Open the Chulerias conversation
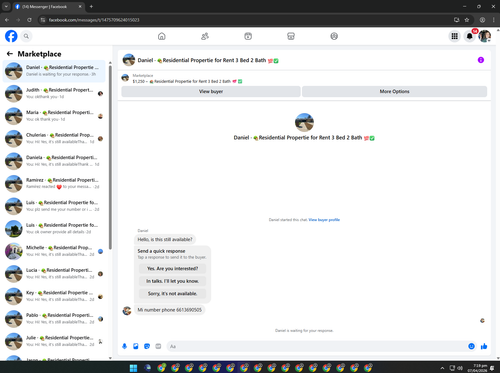The width and height of the screenshot is (500, 373). [54, 138]
